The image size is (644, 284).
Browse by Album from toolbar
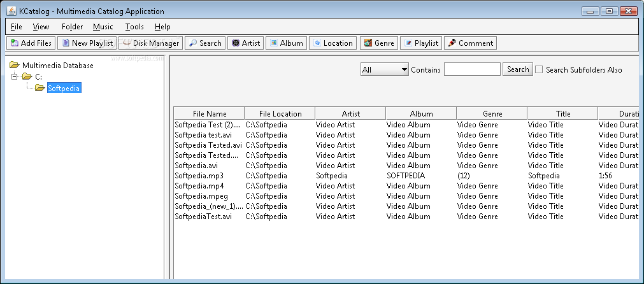pos(286,43)
